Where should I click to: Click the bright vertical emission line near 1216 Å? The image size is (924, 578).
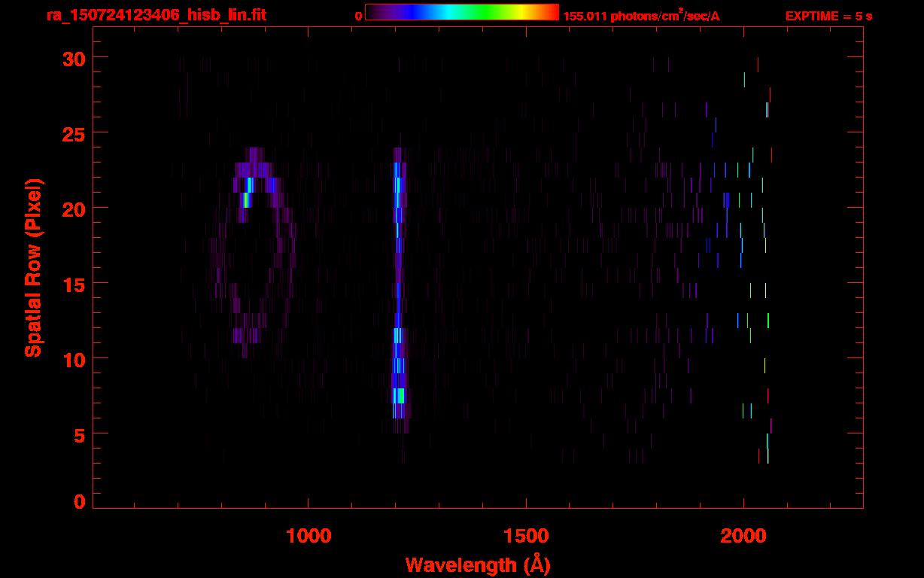click(399, 290)
